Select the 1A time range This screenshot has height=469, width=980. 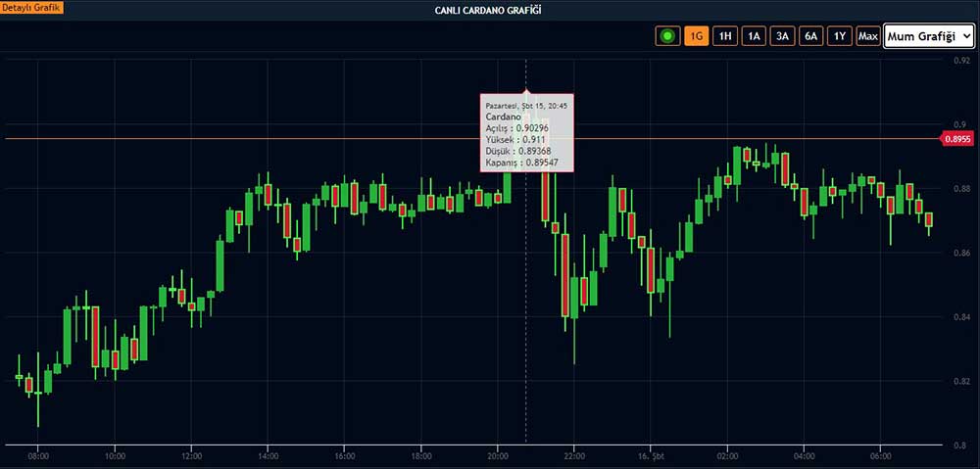pyautogui.click(x=754, y=36)
